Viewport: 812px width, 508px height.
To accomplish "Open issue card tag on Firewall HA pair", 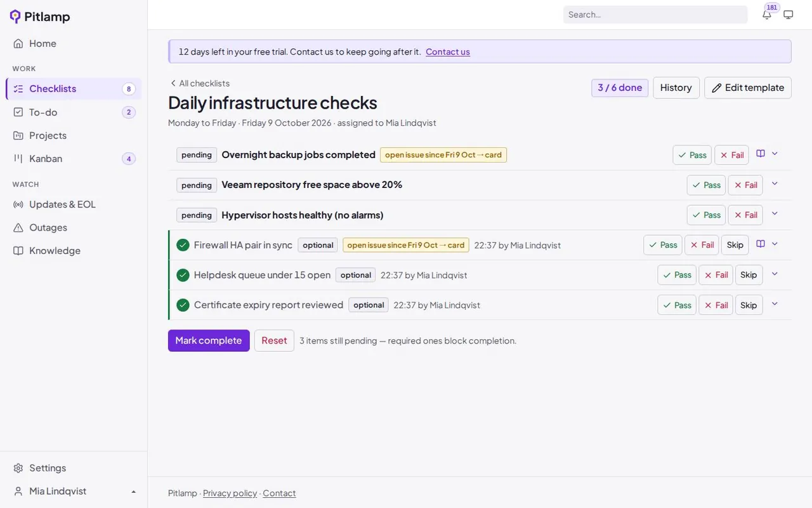I will 406,245.
